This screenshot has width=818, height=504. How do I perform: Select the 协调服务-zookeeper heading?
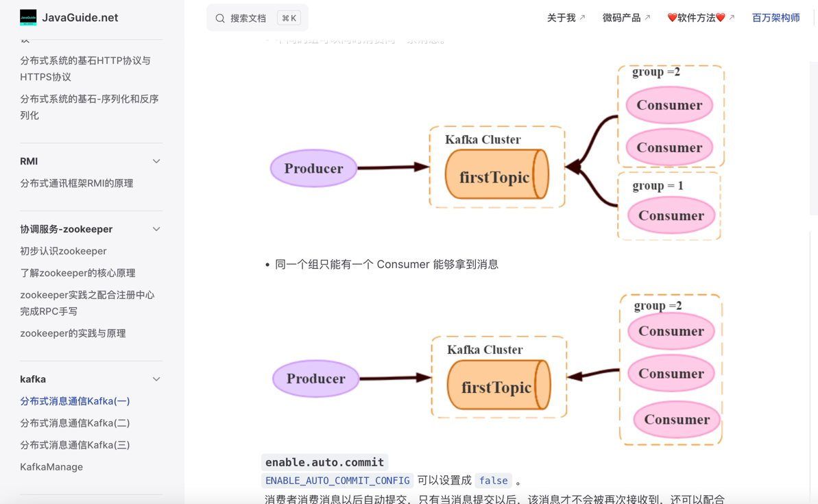pyautogui.click(x=67, y=229)
